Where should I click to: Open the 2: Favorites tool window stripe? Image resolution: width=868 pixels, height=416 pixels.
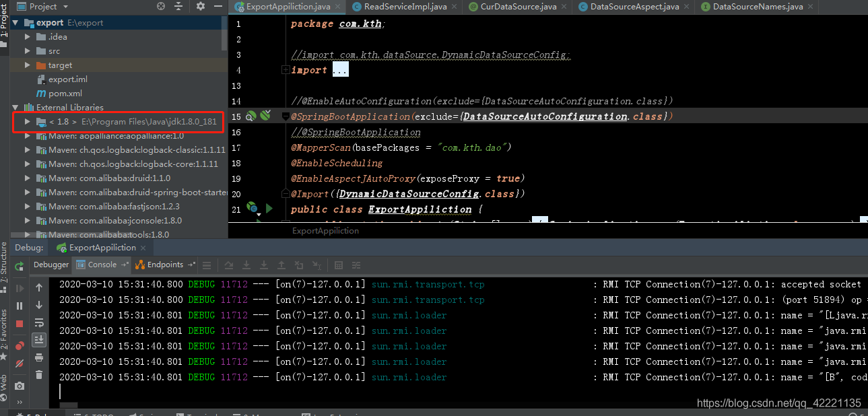pyautogui.click(x=4, y=335)
